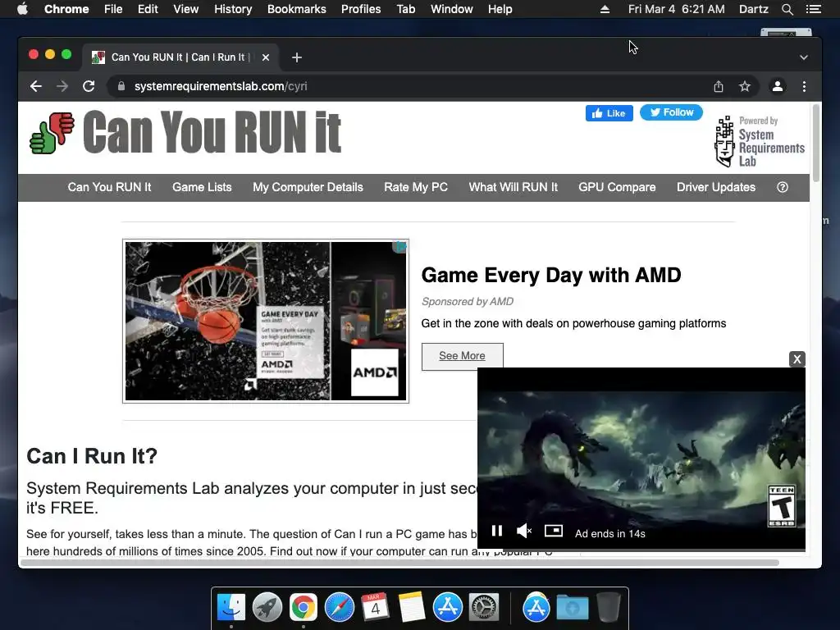Screen dimensions: 840x630
Task: Open Finder from the Dock
Action: point(231,608)
